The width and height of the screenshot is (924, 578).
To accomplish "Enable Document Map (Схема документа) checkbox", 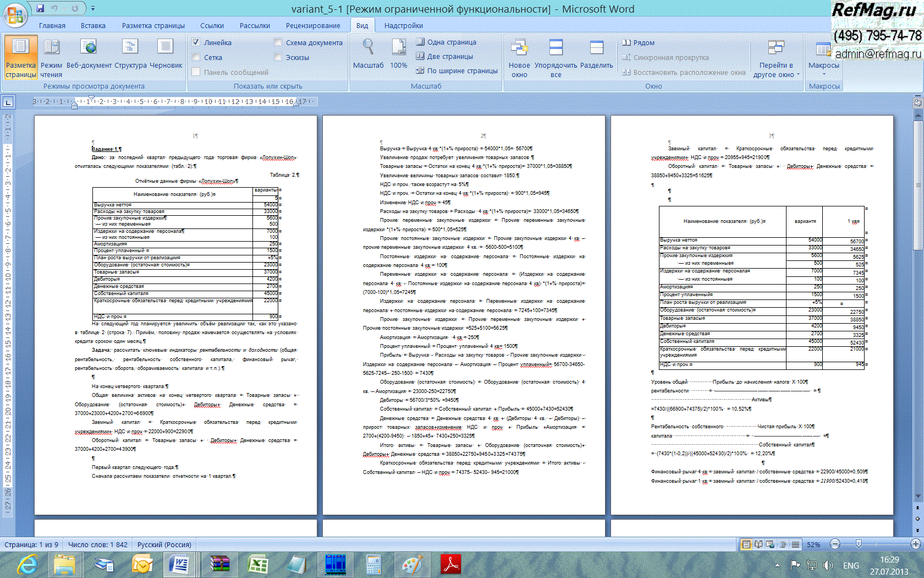I will tap(278, 42).
